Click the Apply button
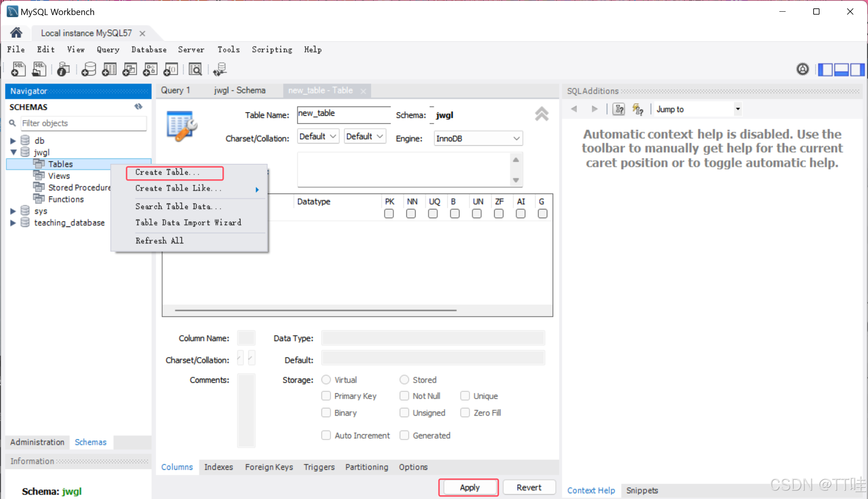Image resolution: width=868 pixels, height=499 pixels. 469,487
